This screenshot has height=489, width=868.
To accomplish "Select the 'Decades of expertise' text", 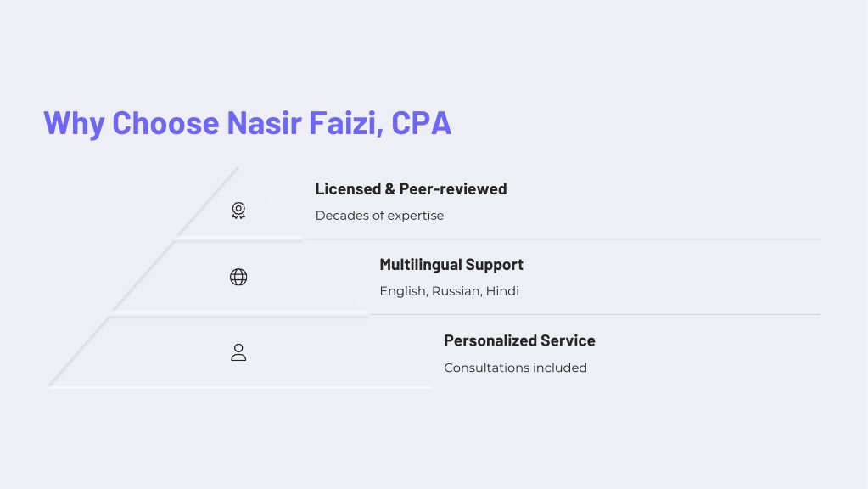I will pos(379,216).
